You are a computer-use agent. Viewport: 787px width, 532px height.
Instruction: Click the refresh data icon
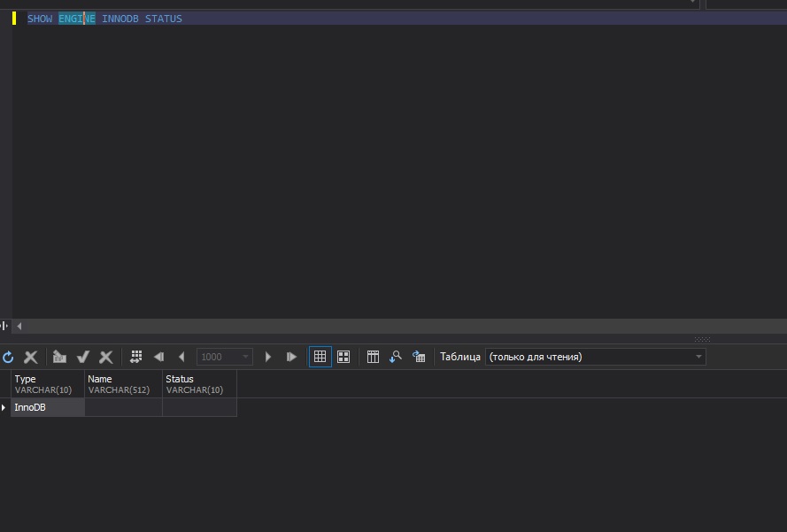(x=9, y=357)
